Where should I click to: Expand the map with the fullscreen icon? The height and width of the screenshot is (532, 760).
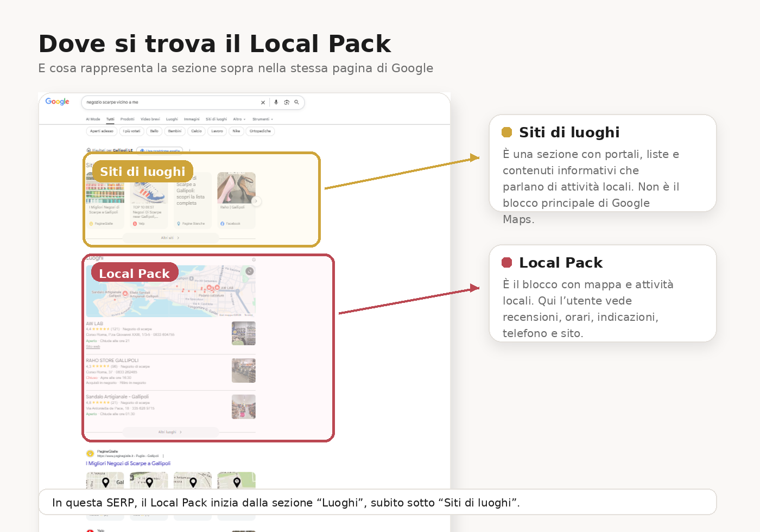[x=249, y=271]
